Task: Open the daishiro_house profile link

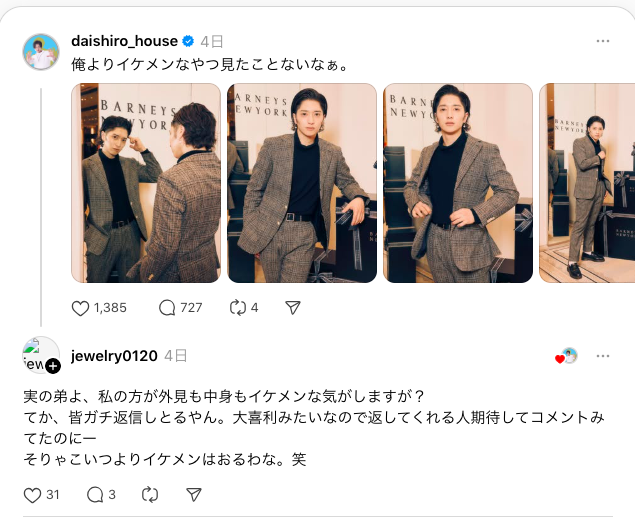Action: coord(124,41)
